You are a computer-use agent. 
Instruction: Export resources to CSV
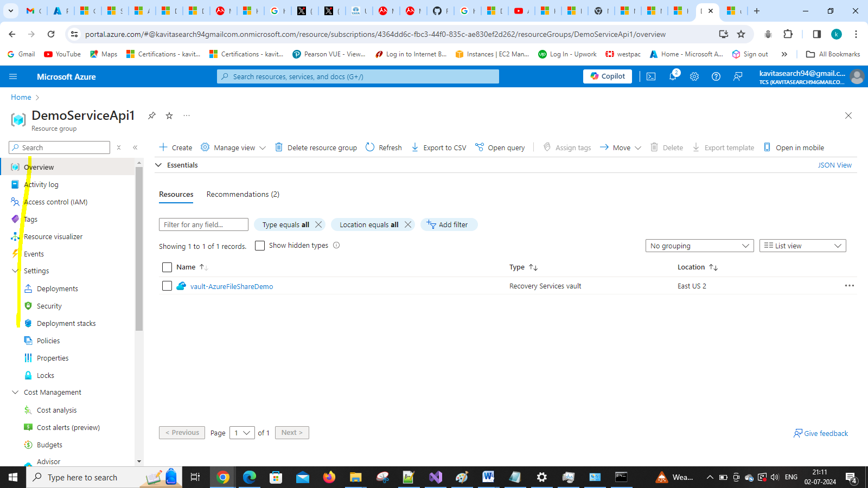pos(438,147)
